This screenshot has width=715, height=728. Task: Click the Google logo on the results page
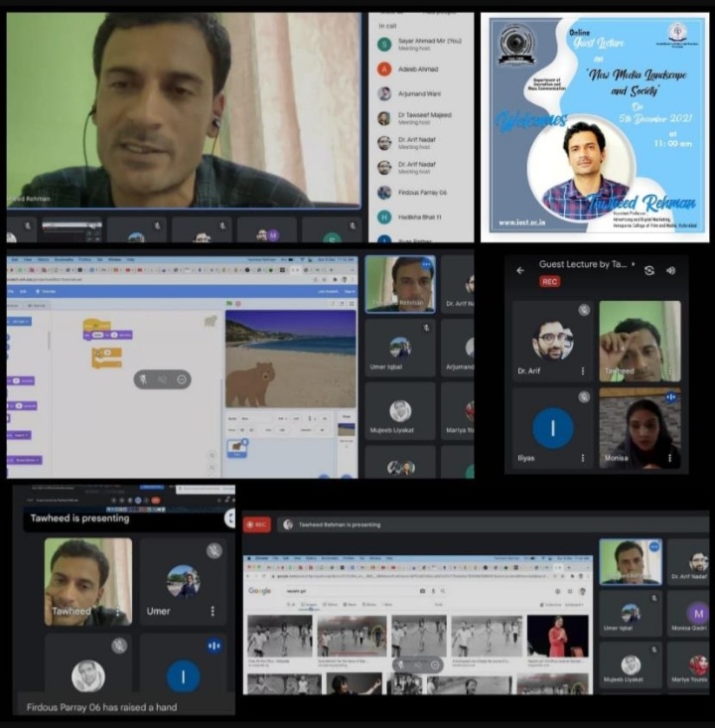click(x=260, y=591)
